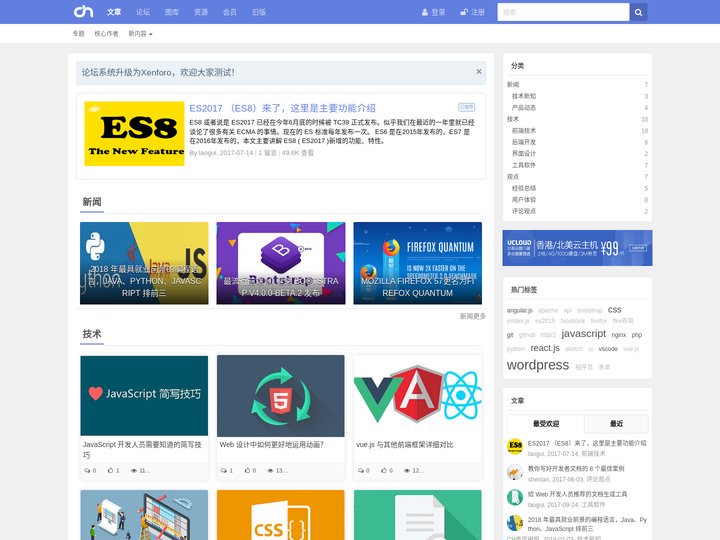Click the 登录 login link
Viewport: 720px width, 540px height.
pos(433,12)
